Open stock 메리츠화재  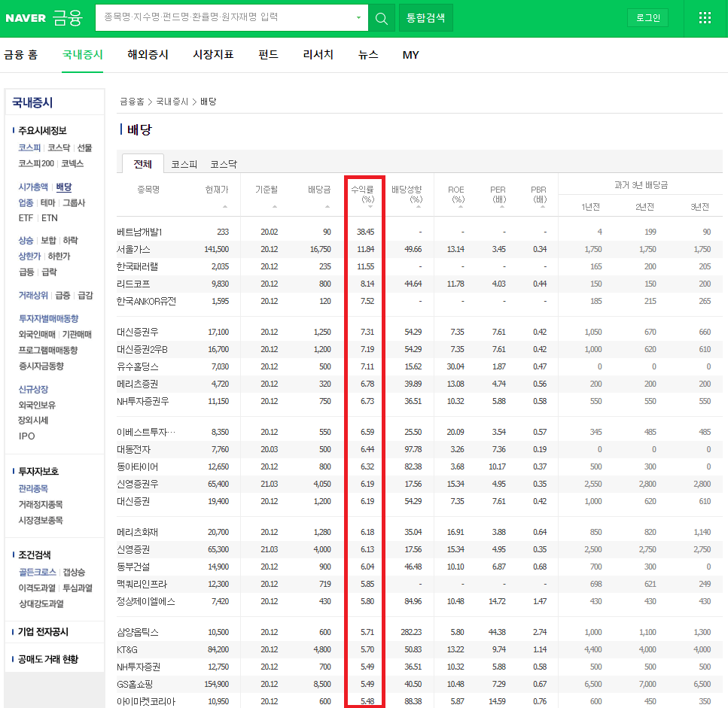pos(138,532)
